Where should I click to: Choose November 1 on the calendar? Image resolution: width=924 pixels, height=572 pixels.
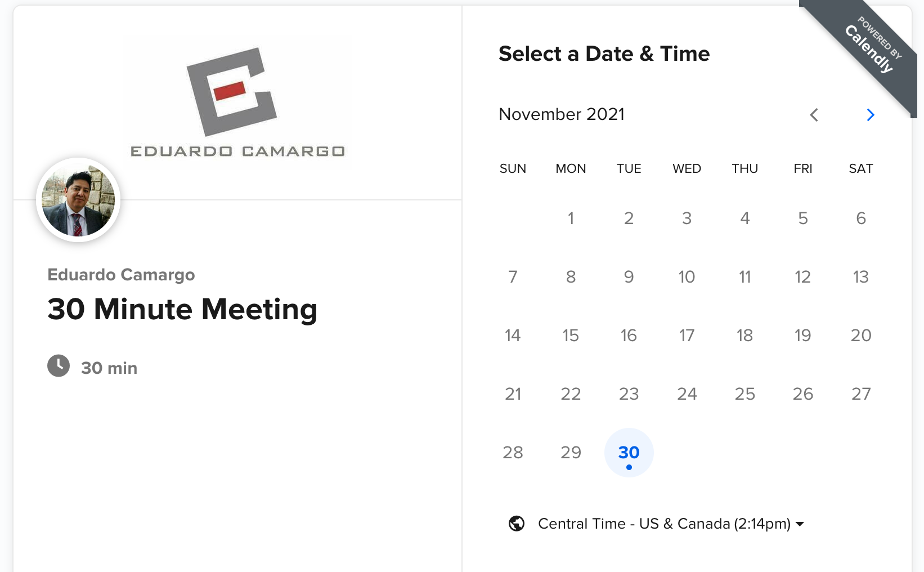571,218
